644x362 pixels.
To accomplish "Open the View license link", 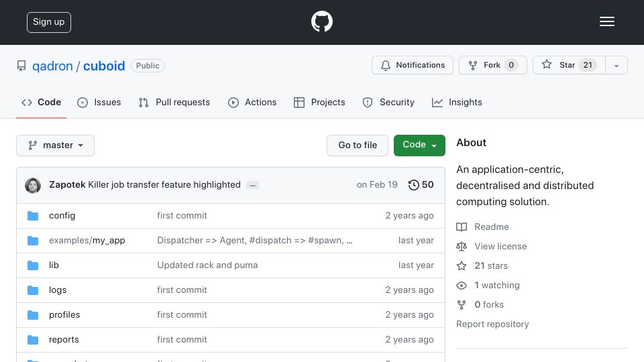I will tap(500, 246).
